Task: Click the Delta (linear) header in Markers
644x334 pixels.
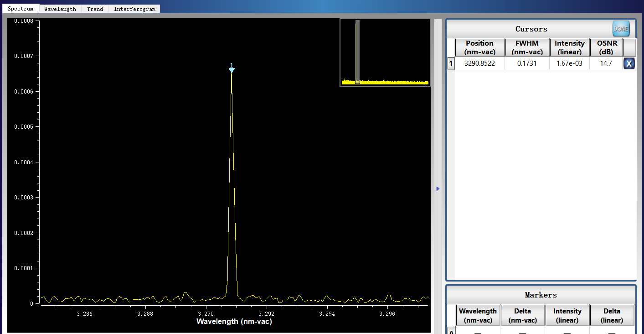Action: tap(612, 315)
